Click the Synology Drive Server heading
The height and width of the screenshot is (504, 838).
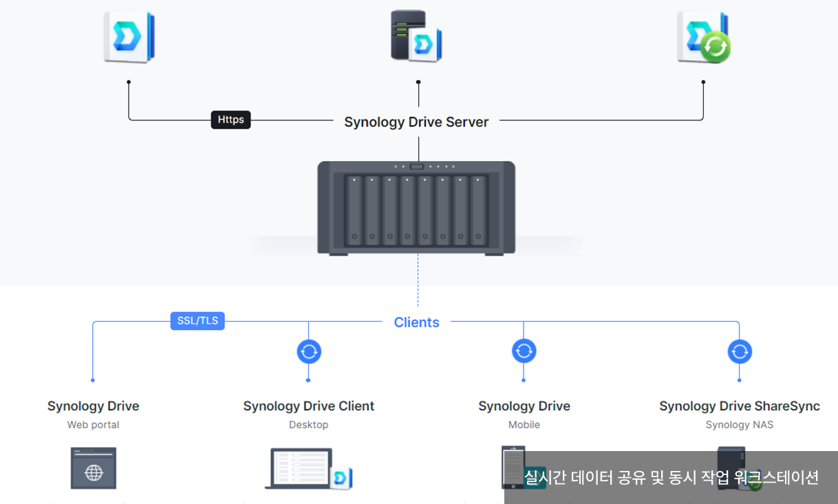[416, 122]
